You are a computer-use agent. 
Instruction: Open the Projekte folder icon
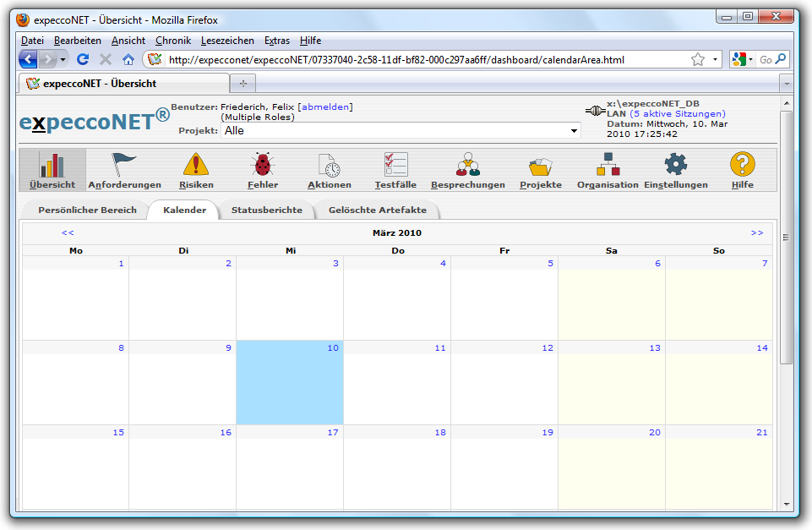point(541,165)
